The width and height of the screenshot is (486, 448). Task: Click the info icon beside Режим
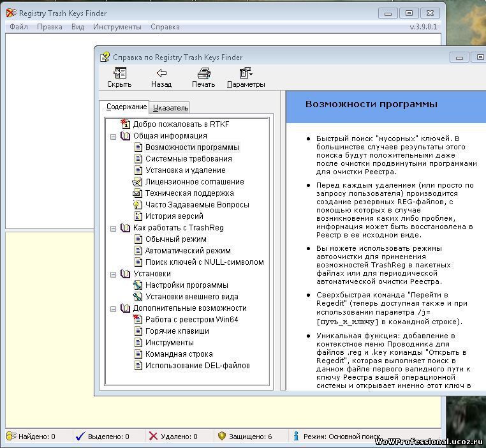[297, 436]
